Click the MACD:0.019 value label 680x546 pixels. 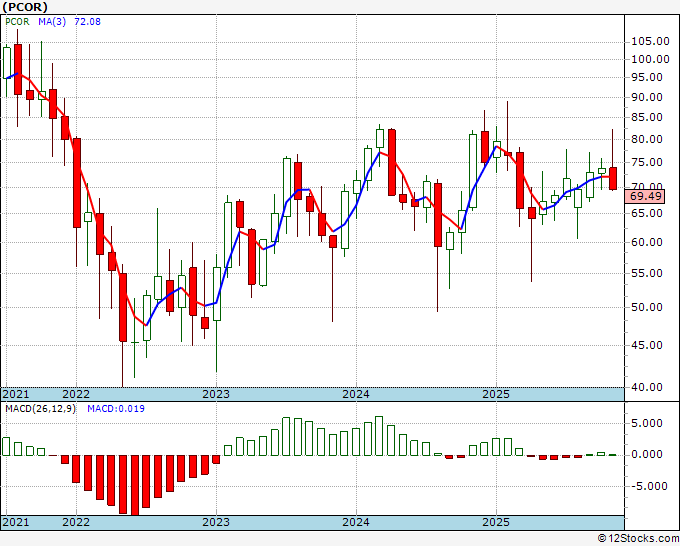(116, 409)
